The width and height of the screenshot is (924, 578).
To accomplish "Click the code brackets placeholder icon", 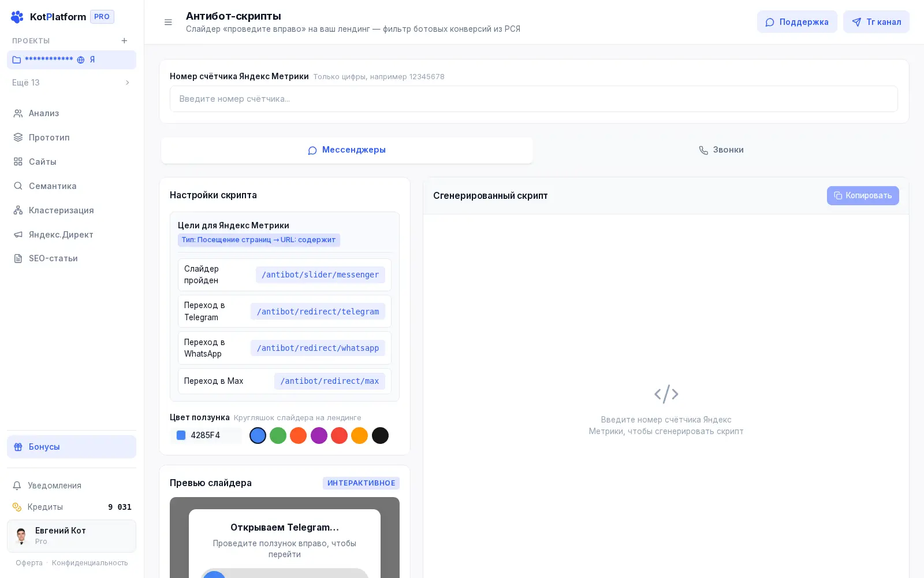I will click(x=666, y=394).
